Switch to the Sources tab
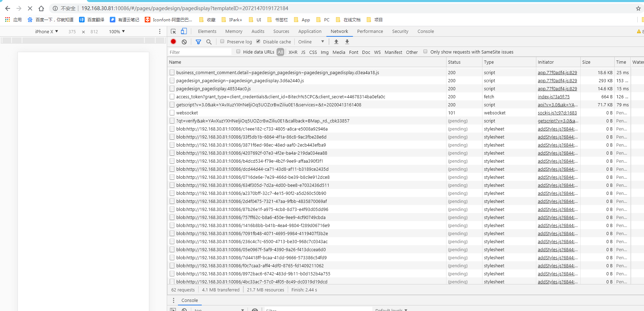The image size is (644, 311). point(281,31)
